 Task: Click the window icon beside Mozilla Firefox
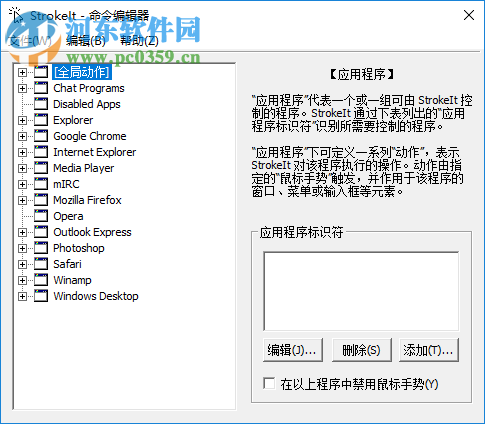point(41,200)
